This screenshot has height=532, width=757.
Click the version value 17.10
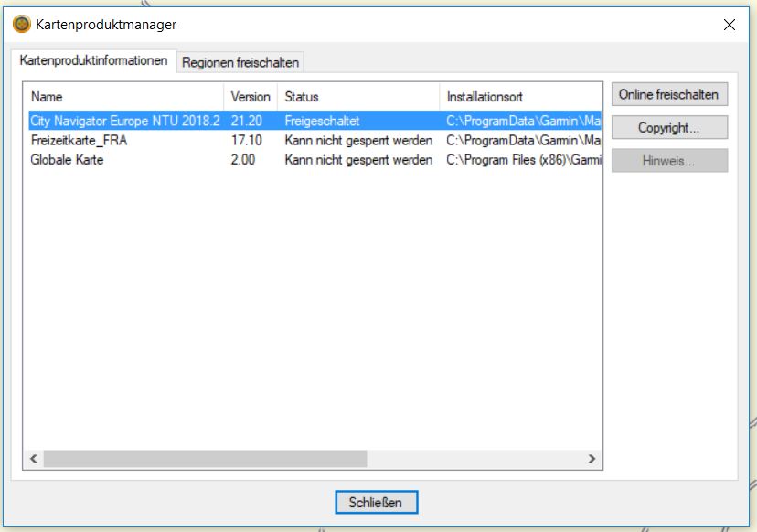(x=246, y=141)
